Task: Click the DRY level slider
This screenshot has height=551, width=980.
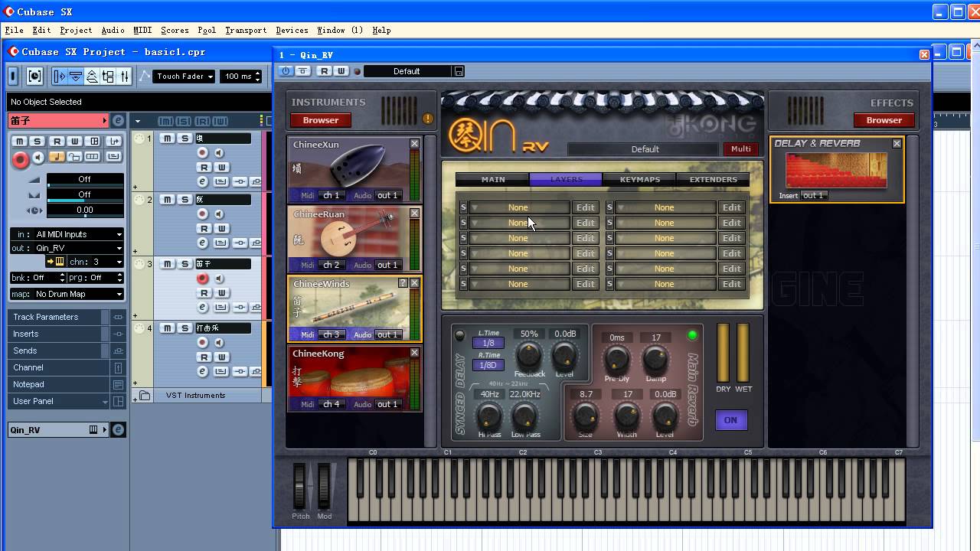Action: [723, 353]
